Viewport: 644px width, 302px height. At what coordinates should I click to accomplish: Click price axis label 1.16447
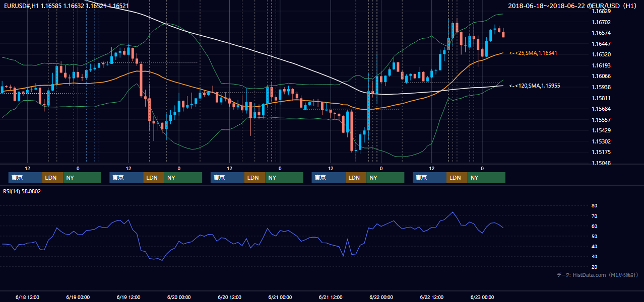pos(601,44)
